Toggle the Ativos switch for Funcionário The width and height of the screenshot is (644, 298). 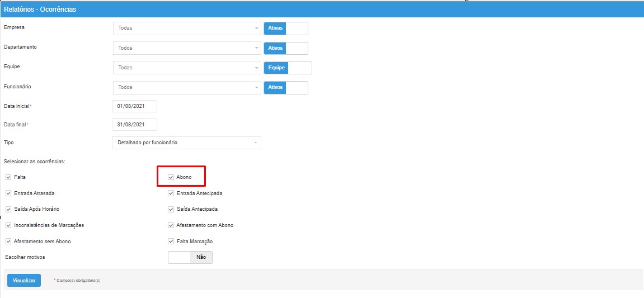tap(285, 87)
